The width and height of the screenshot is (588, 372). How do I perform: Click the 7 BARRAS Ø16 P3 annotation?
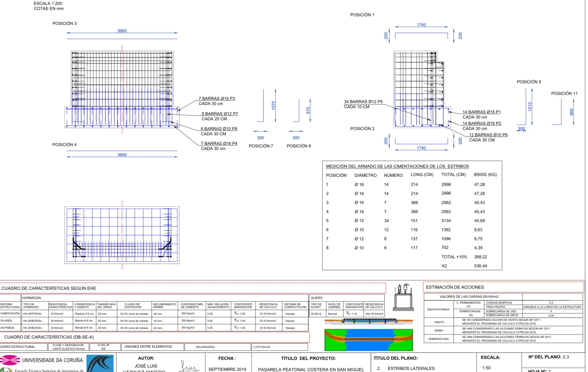(217, 99)
